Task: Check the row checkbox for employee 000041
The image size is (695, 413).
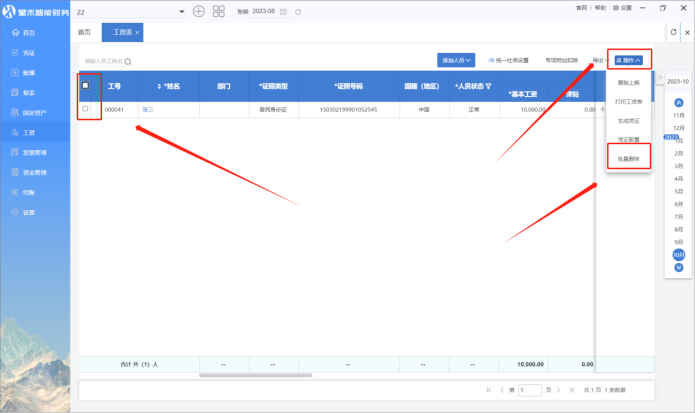Action: coord(86,108)
